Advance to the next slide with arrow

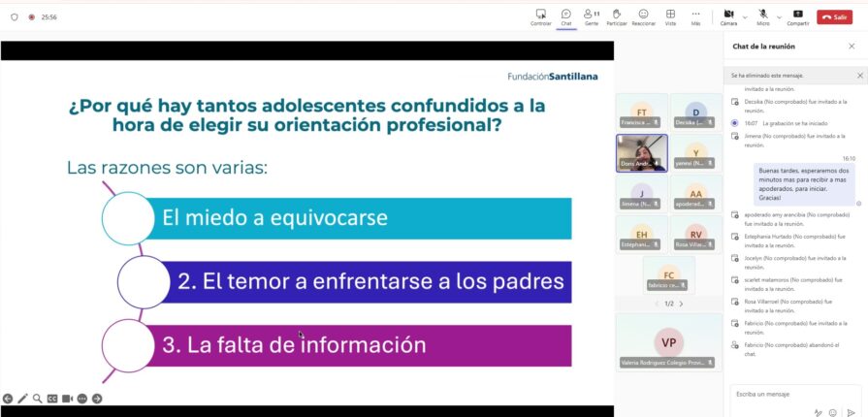click(97, 399)
